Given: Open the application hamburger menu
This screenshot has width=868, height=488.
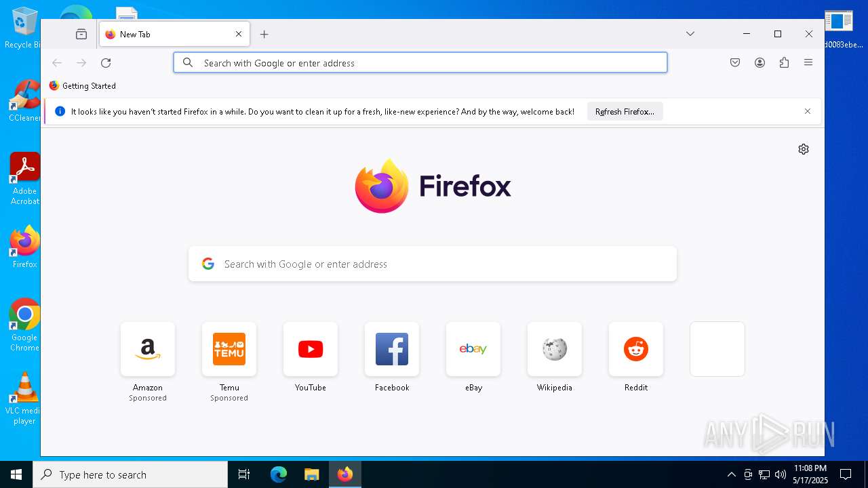Looking at the screenshot, I should pos(808,62).
